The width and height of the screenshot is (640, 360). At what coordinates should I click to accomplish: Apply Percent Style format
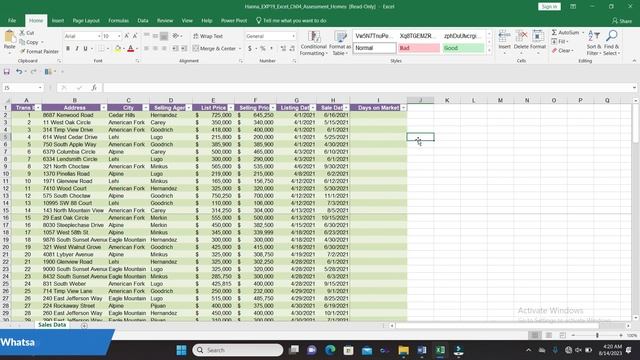pyautogui.click(x=263, y=49)
